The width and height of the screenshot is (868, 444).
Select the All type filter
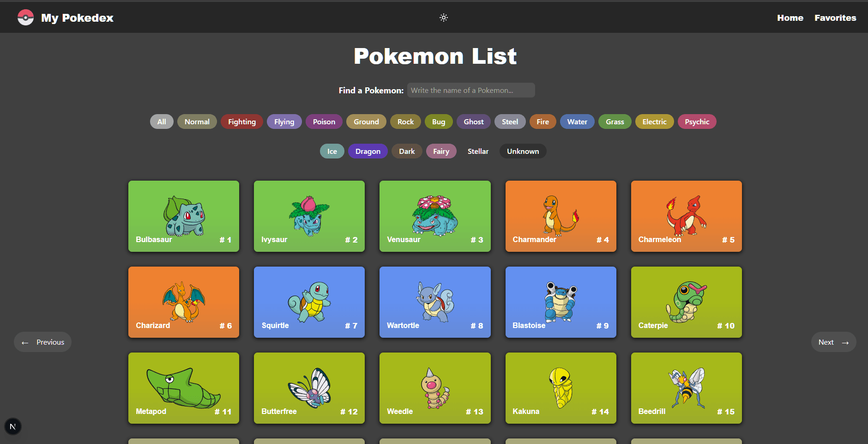tap(162, 122)
